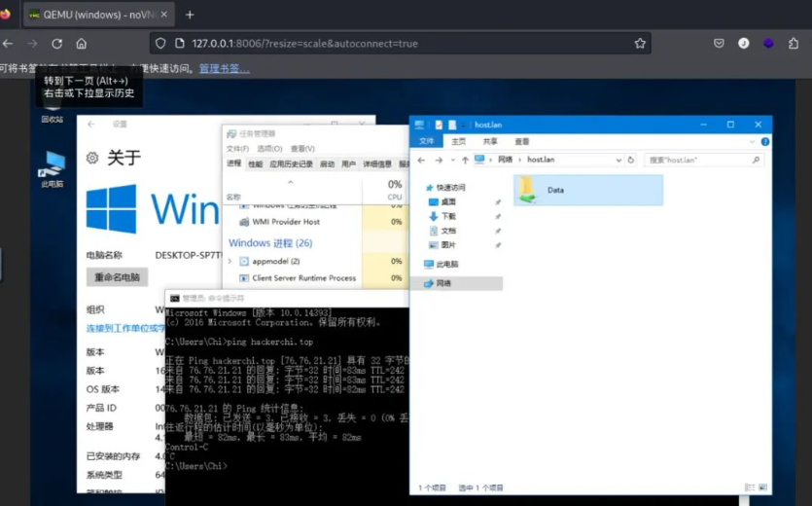
Task: Click the 管理书签 link in bookmarks bar
Action: (x=224, y=68)
